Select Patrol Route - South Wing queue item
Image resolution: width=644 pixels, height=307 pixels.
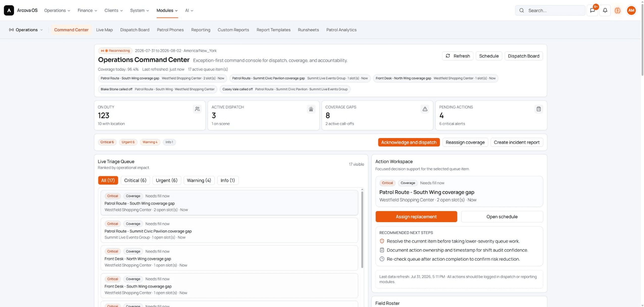pyautogui.click(x=229, y=203)
